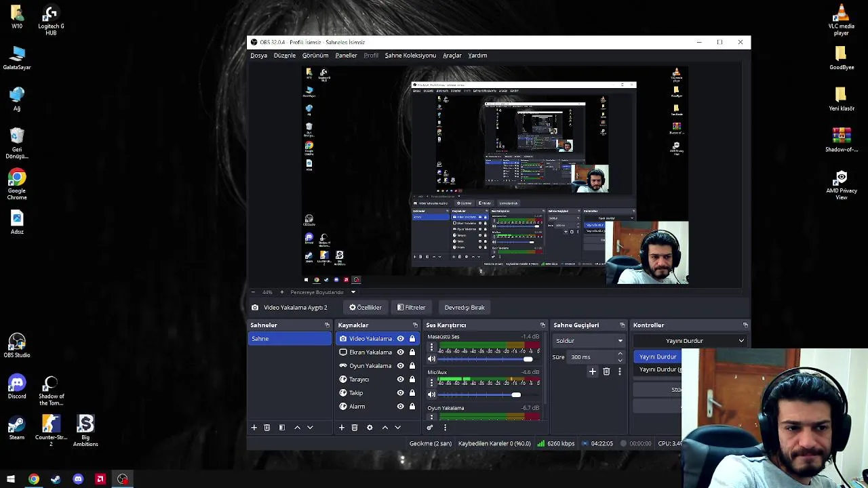Undock the Sahneler panel icon

coord(327,325)
